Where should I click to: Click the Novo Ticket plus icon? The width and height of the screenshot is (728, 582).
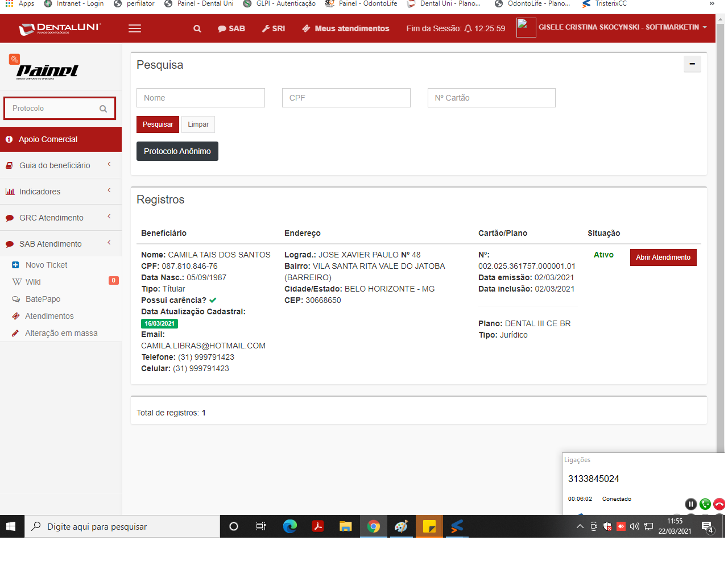[16, 265]
